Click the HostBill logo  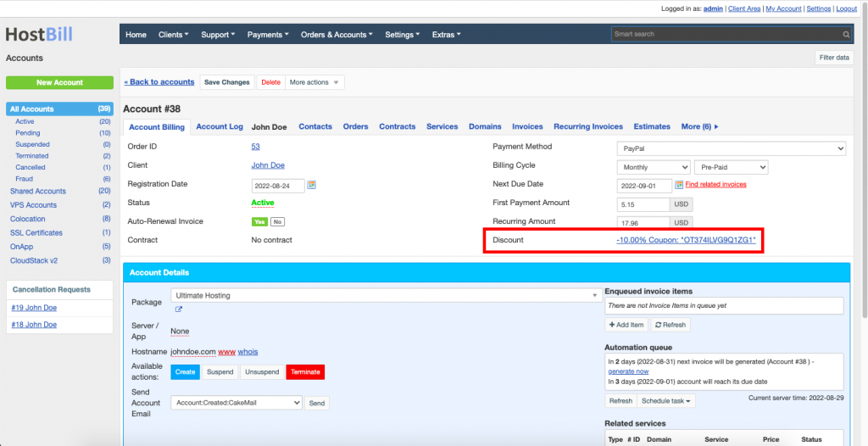[39, 35]
